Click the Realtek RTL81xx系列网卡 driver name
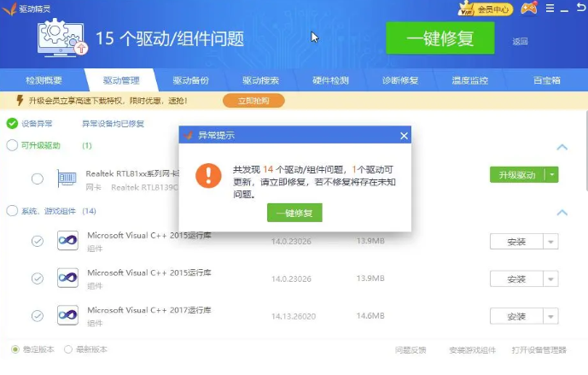 click(133, 173)
